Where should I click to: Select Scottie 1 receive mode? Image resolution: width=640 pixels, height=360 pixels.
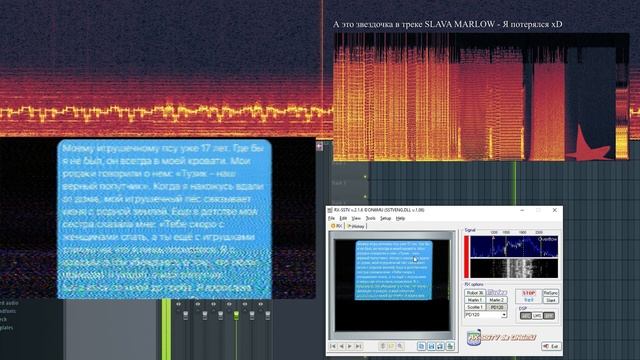pos(475,307)
